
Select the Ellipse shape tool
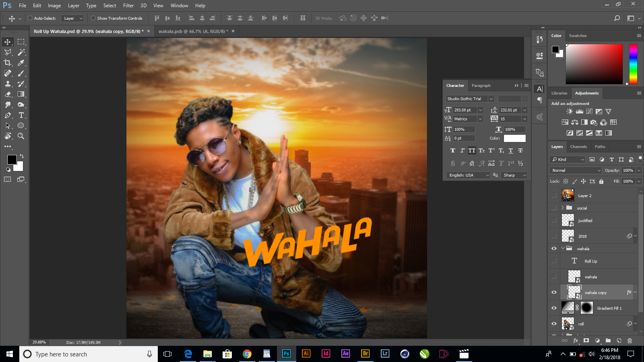click(x=21, y=125)
